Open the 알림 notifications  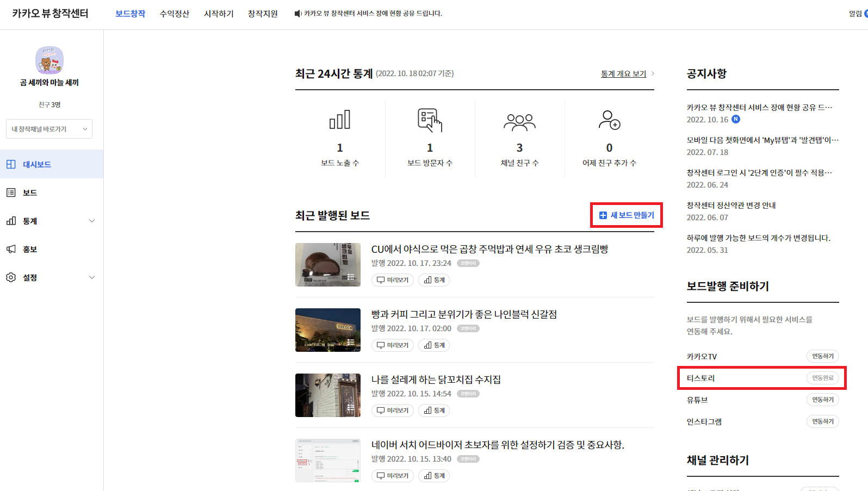pos(855,14)
